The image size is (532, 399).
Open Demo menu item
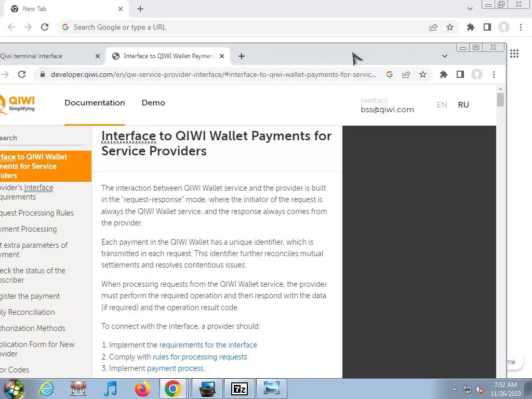[153, 102]
